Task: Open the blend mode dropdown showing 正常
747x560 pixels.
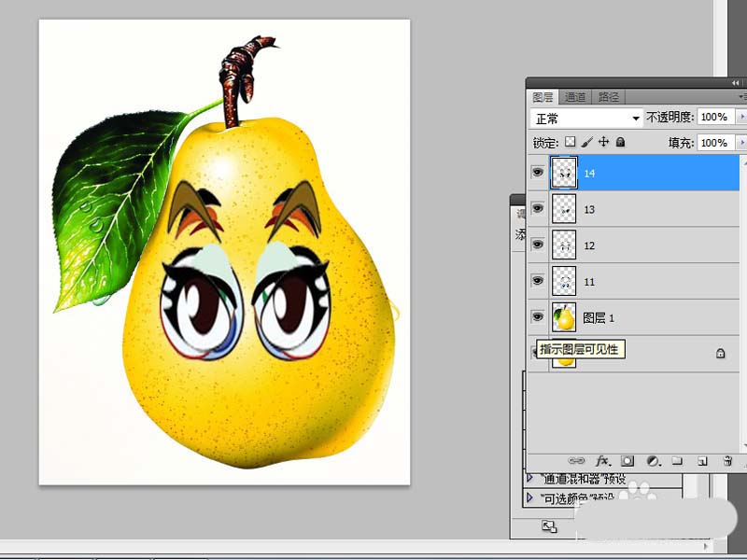Action: (x=636, y=117)
